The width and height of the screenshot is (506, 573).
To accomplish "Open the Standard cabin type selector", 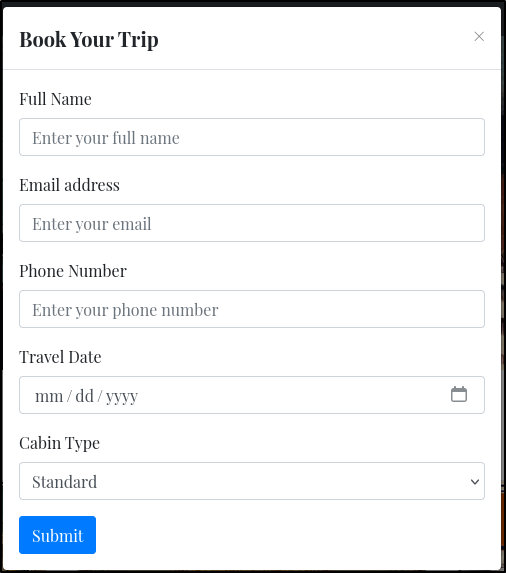I will click(252, 481).
